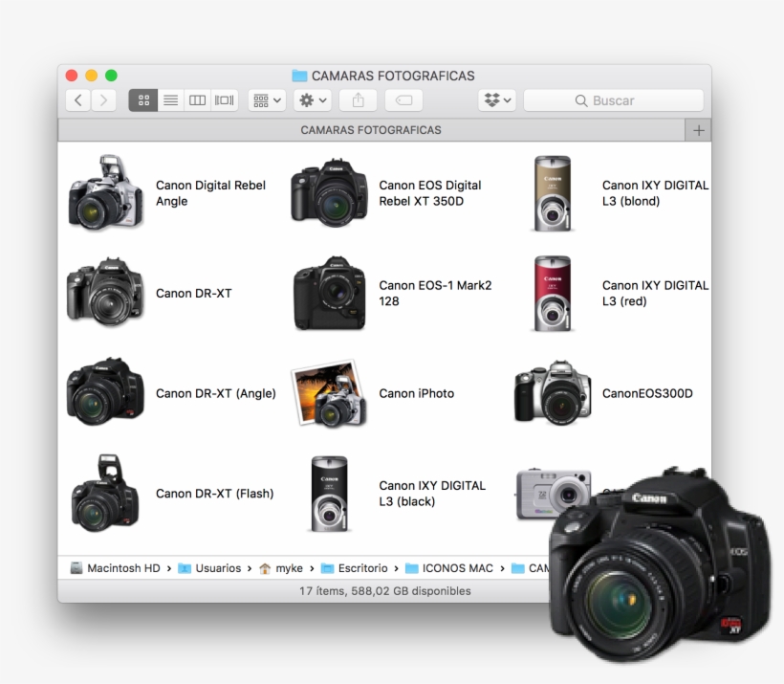
Task: Click Canon EOS Digital Rebel XT 350D label
Action: point(430,193)
